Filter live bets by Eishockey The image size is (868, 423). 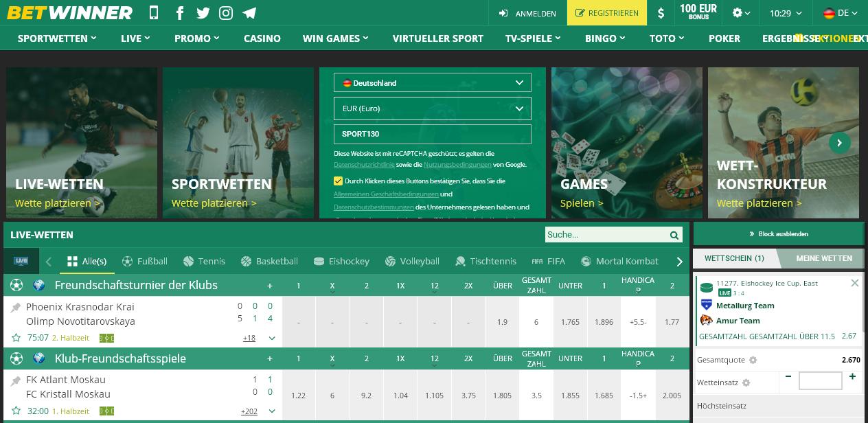pos(341,261)
